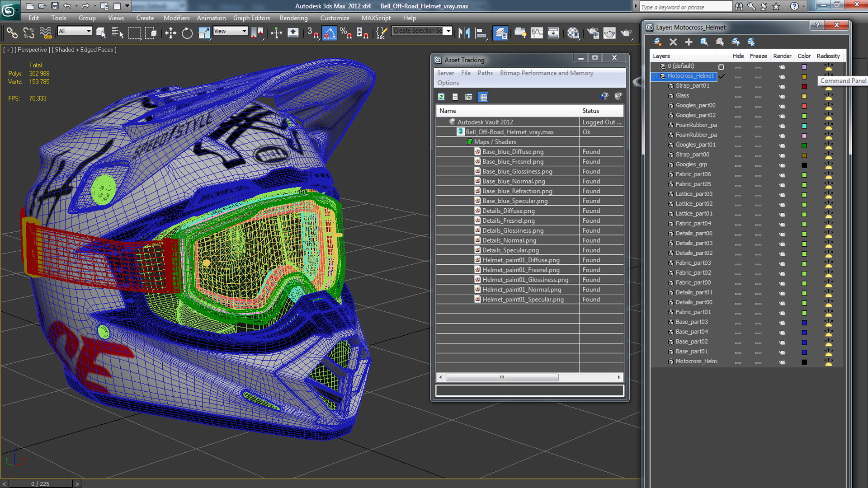Image resolution: width=868 pixels, height=488 pixels.
Task: Click the viewport [+] menu label
Action: pyautogui.click(x=8, y=50)
